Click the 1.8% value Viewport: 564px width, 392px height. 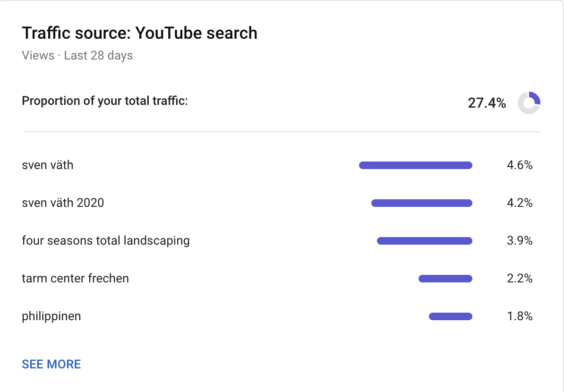pyautogui.click(x=520, y=316)
